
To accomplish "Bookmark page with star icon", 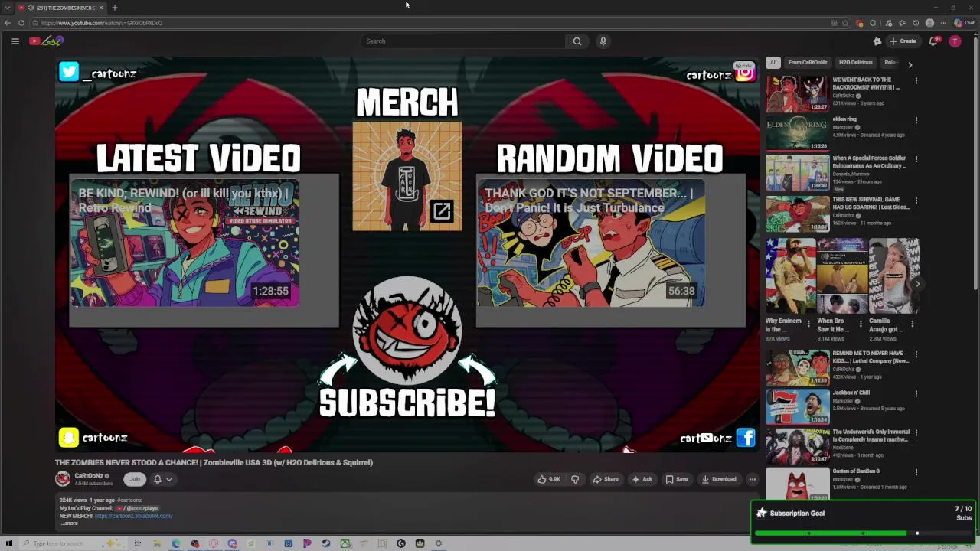I will point(845,23).
